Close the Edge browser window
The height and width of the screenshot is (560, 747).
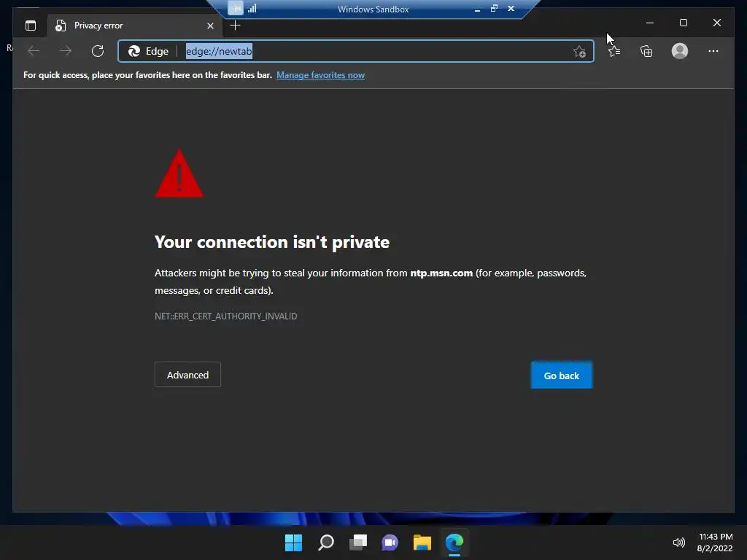pos(717,23)
